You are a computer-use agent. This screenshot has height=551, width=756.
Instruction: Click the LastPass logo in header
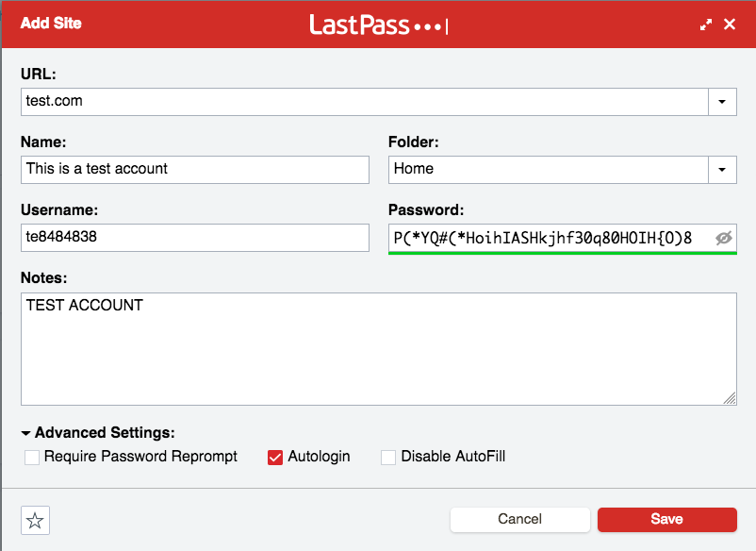coord(379,25)
